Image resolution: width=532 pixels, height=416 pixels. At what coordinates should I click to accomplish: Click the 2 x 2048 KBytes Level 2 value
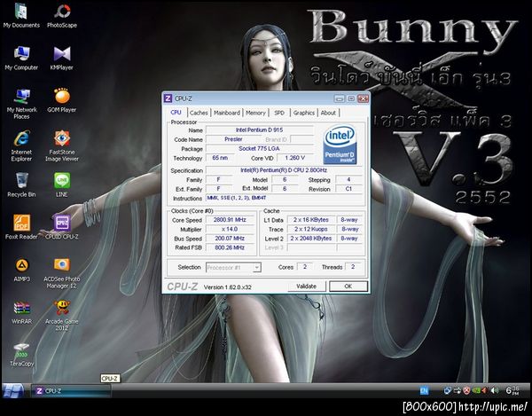tap(311, 239)
